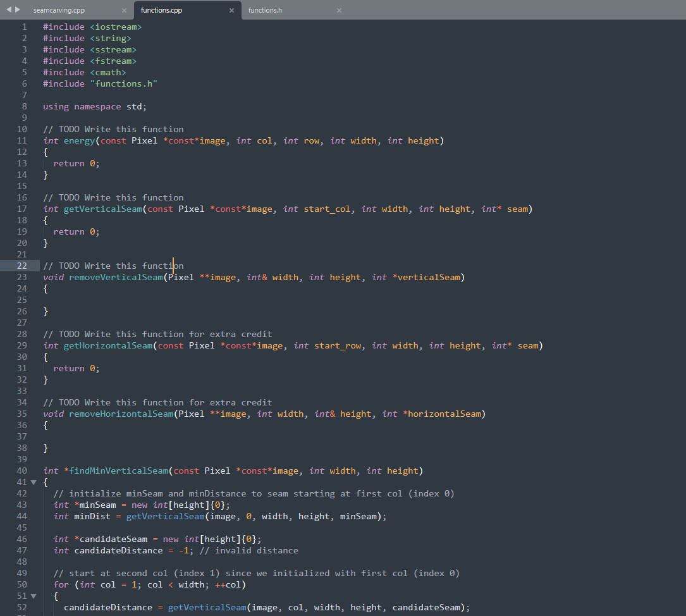Click getVerticalSeam call on line 52
The height and width of the screenshot is (616, 686).
pyautogui.click(x=207, y=607)
